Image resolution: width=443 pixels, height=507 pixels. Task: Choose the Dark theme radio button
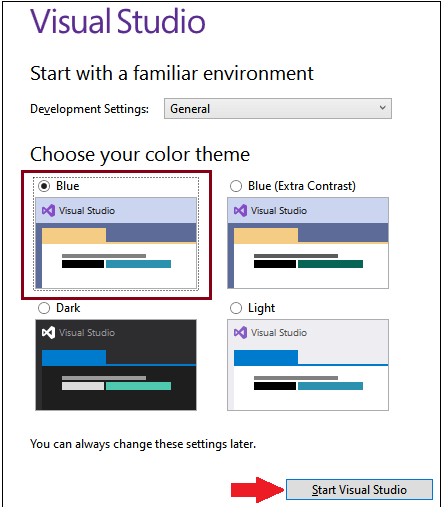(x=44, y=308)
